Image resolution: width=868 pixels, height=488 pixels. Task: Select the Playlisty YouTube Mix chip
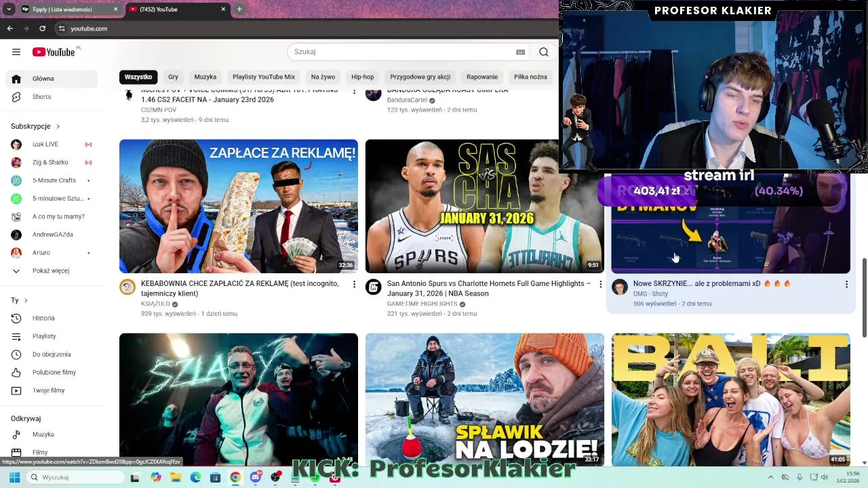pos(264,77)
